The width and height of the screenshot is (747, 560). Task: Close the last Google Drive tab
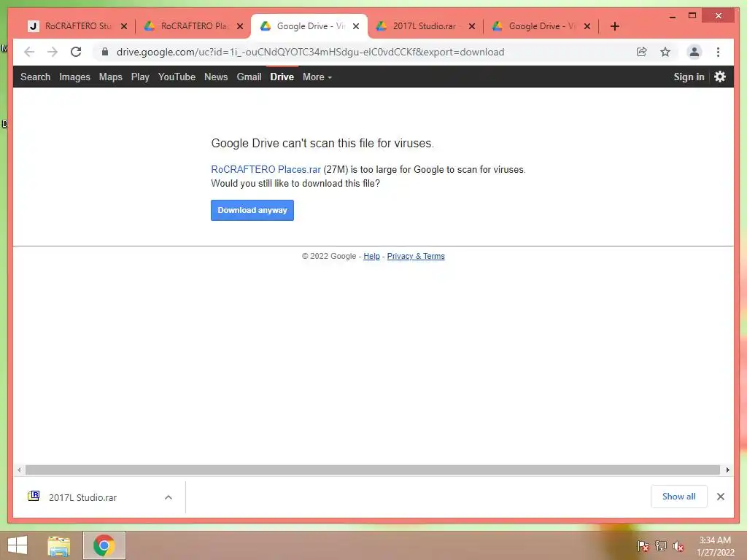(587, 26)
